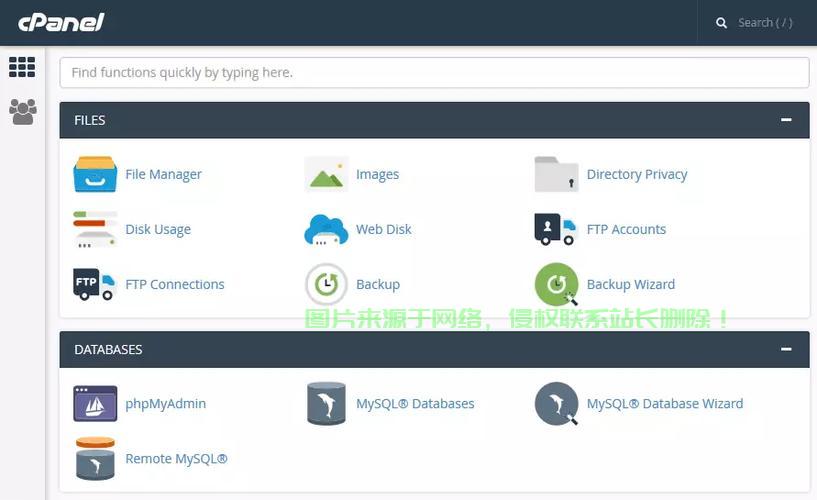817x500 pixels.
Task: Open the Backup link
Action: 378,284
